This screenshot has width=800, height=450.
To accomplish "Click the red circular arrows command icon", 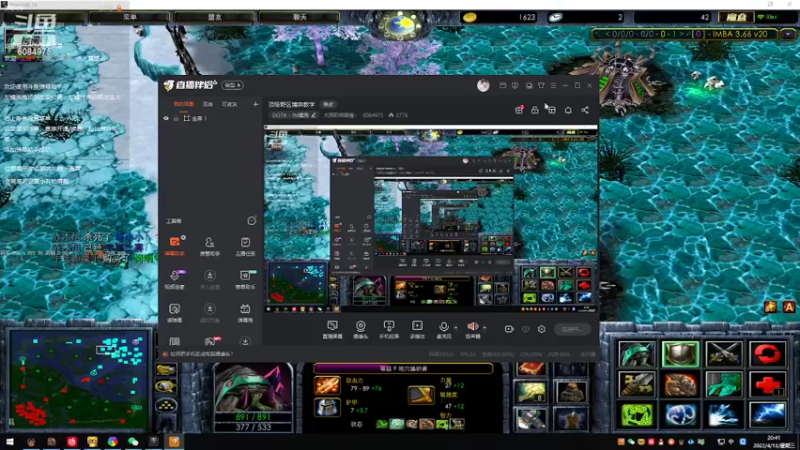I will tap(767, 353).
